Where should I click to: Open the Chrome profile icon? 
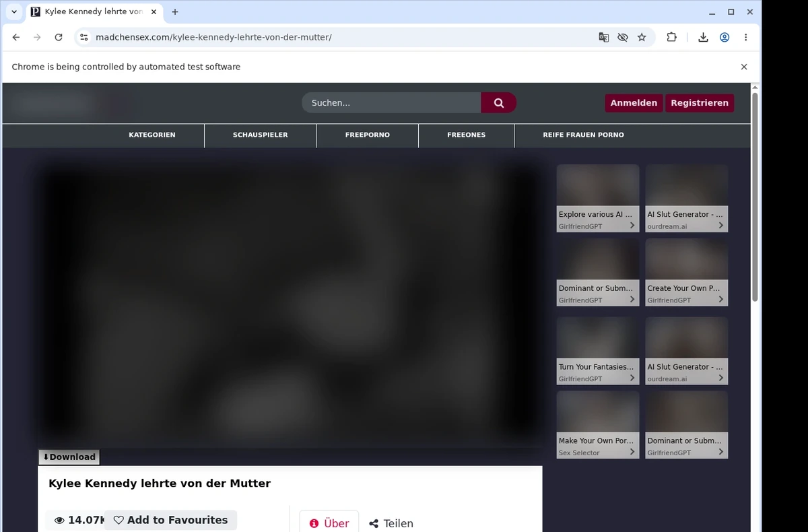tap(725, 38)
